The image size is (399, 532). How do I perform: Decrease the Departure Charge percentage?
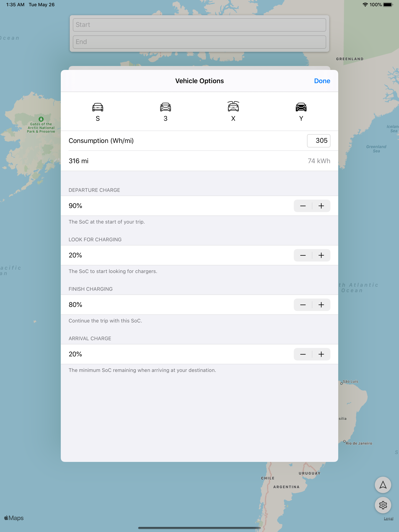[303, 206]
